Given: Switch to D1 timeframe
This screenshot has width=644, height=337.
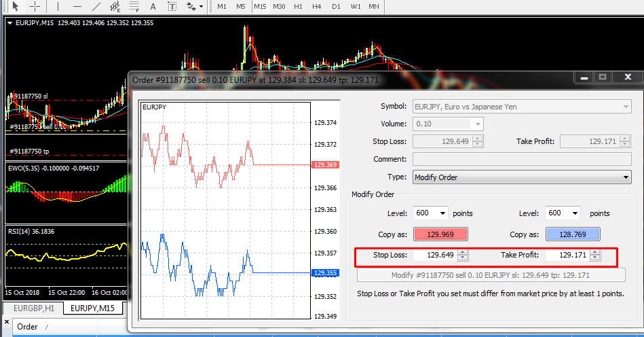Looking at the screenshot, I should click(337, 7).
